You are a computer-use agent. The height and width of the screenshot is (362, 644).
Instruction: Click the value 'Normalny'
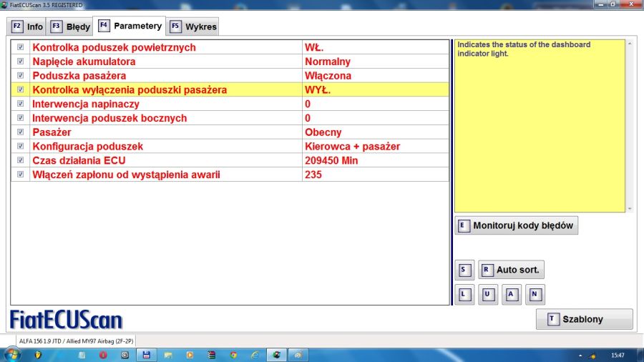[328, 62]
